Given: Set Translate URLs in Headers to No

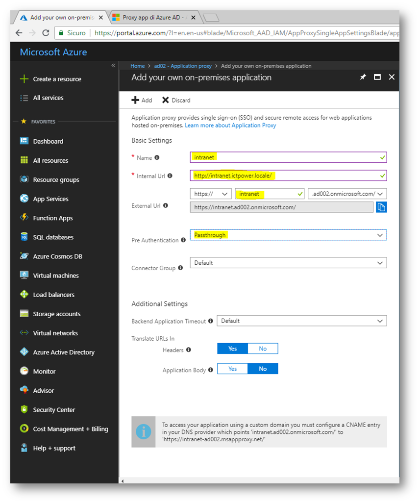Looking at the screenshot, I should tap(263, 349).
